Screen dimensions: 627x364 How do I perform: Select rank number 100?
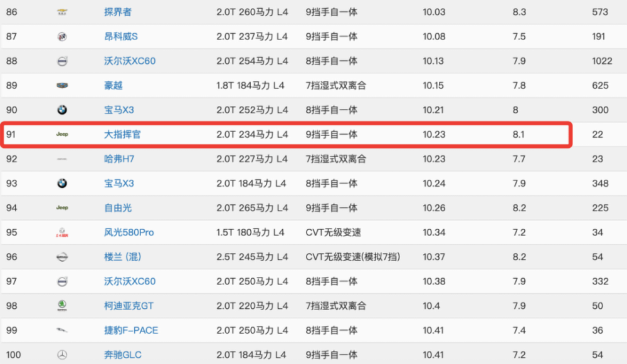pos(14,355)
